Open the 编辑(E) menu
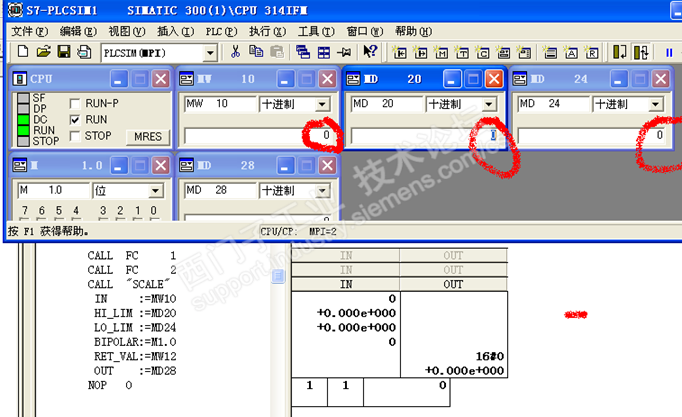The height and width of the screenshot is (417, 682). [78, 31]
